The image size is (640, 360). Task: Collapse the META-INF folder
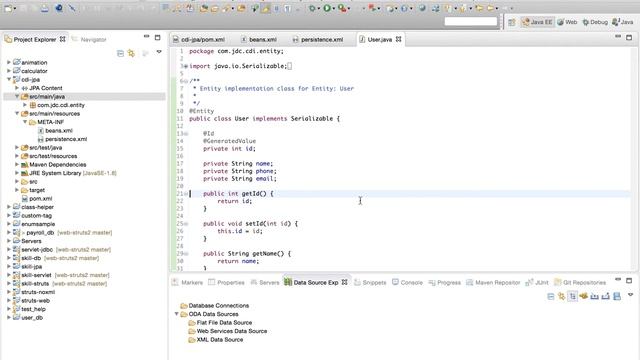coord(25,122)
